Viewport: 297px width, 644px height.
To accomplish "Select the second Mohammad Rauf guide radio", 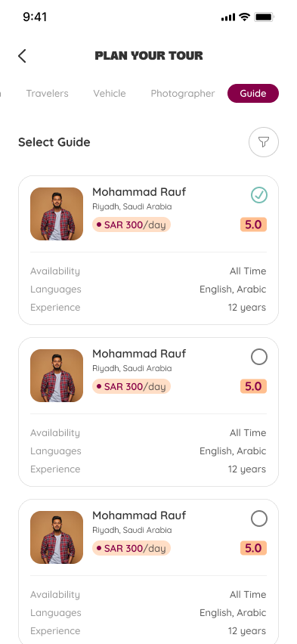I will [x=259, y=357].
